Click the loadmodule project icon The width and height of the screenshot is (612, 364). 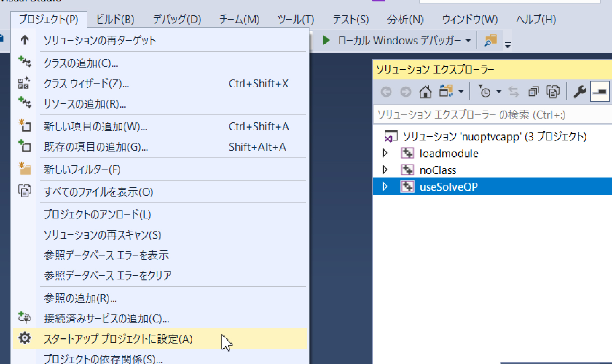(x=407, y=153)
